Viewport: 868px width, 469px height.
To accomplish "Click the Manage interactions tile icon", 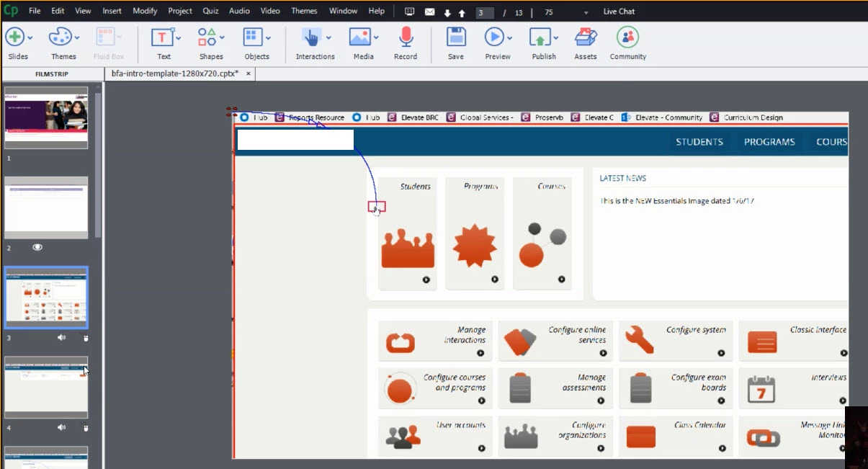I will tap(400, 342).
